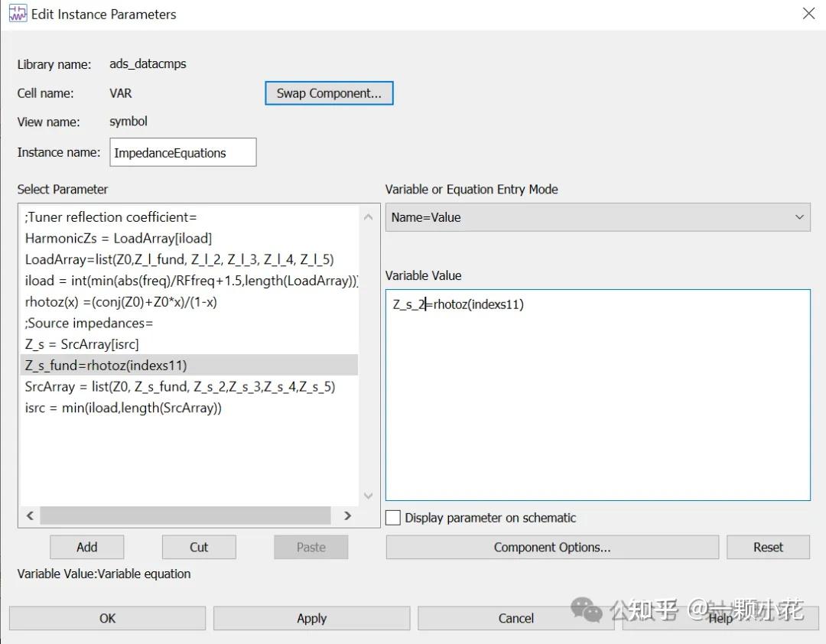Image resolution: width=826 pixels, height=644 pixels.
Task: Click the Cut button
Action: 198,547
